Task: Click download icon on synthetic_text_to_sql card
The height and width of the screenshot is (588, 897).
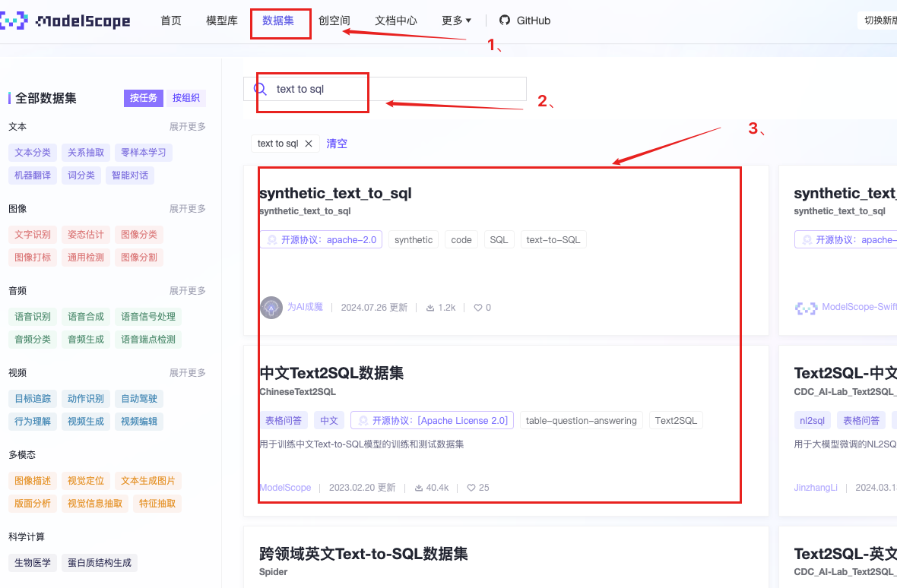Action: pyautogui.click(x=430, y=308)
